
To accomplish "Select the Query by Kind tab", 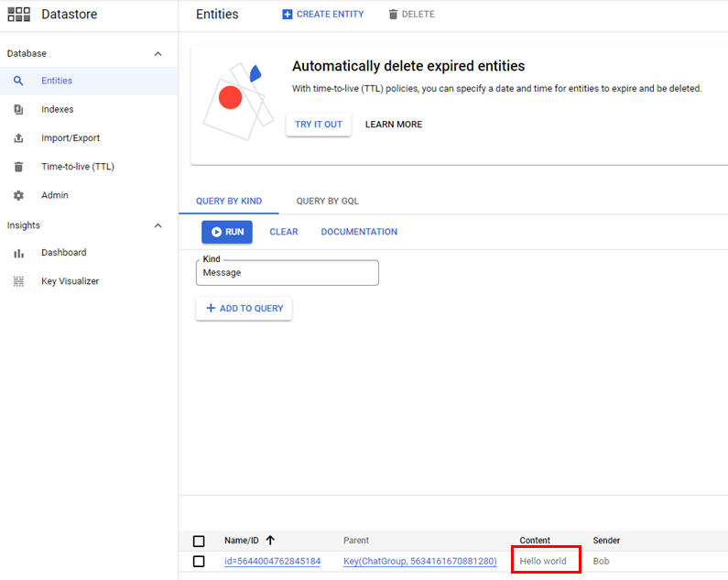I will click(229, 201).
